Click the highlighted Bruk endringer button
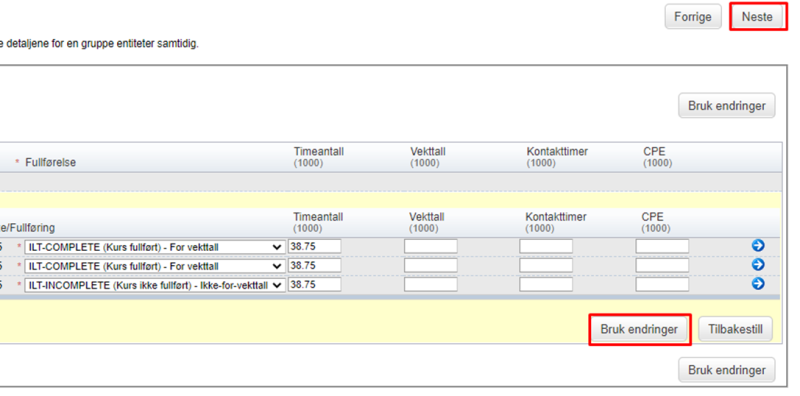Viewport: 800px width, 396px height. (639, 330)
